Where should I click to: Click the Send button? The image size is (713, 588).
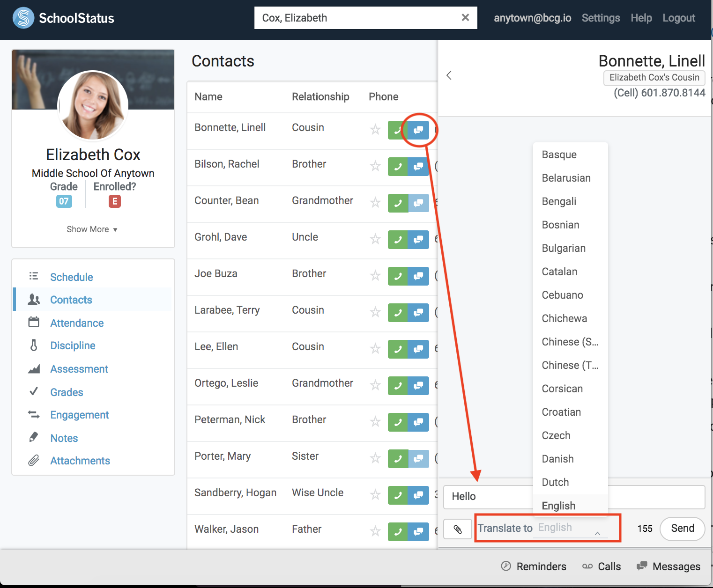(x=682, y=529)
